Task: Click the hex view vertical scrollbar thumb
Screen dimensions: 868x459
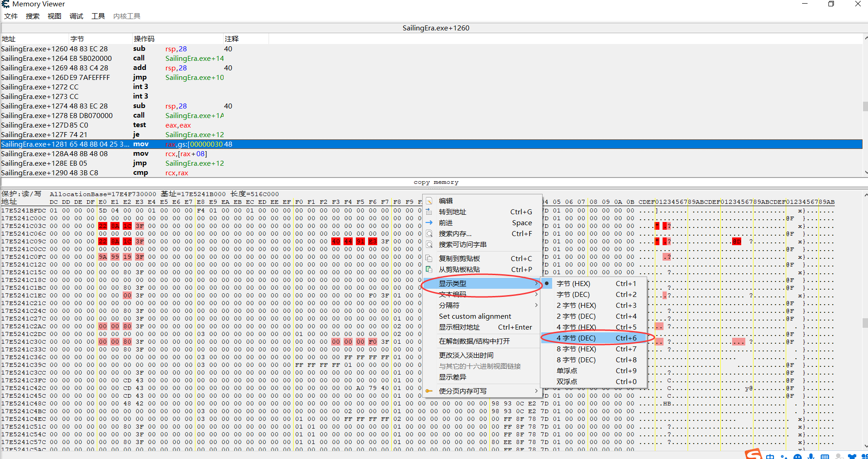Action: [x=865, y=323]
